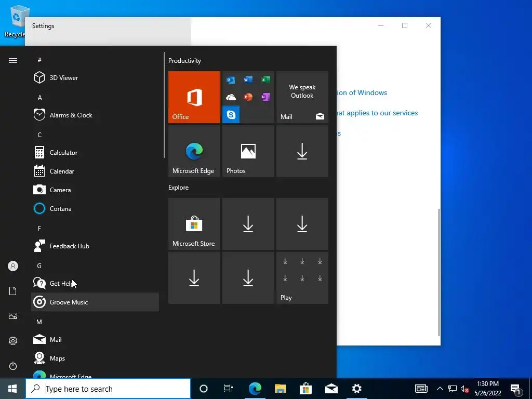Open the 'at applies to our services' link

pyautogui.click(x=377, y=113)
